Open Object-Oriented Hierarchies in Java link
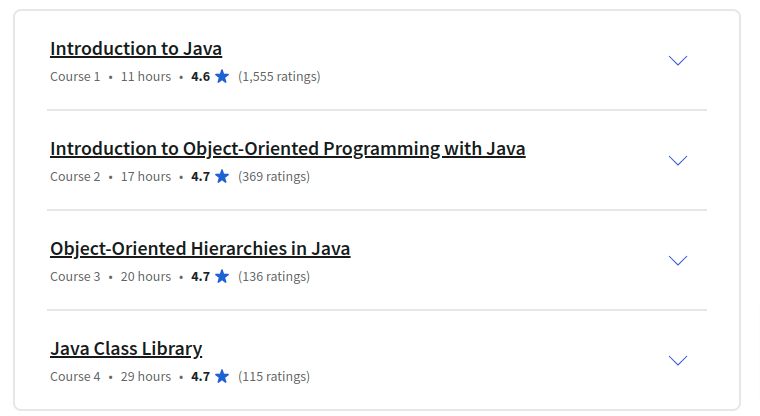Screen dimensions: 760x416 [x=200, y=249]
